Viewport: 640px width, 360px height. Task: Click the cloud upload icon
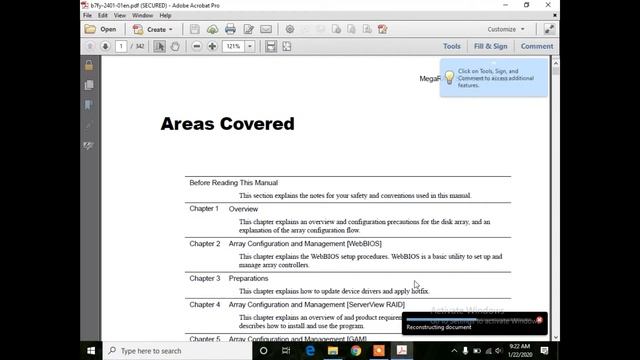[x=212, y=29]
